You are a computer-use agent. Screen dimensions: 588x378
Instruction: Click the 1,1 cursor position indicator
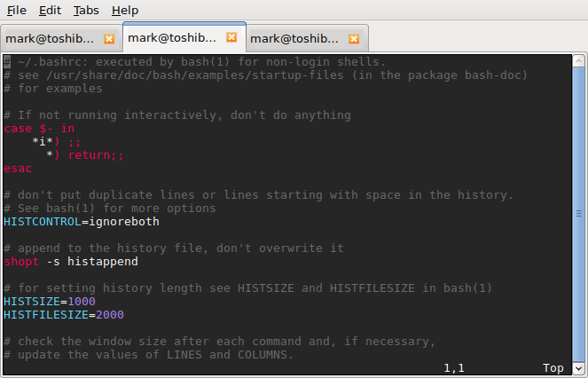454,368
